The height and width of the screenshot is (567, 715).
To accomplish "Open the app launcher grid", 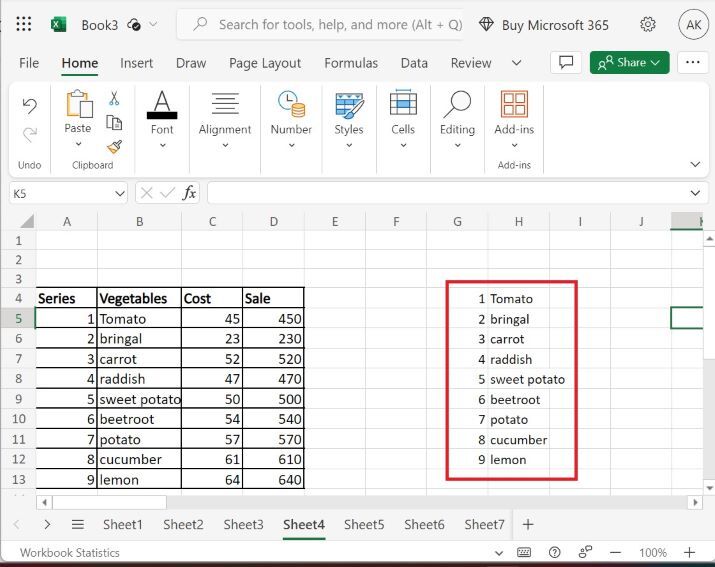I will [x=24, y=24].
